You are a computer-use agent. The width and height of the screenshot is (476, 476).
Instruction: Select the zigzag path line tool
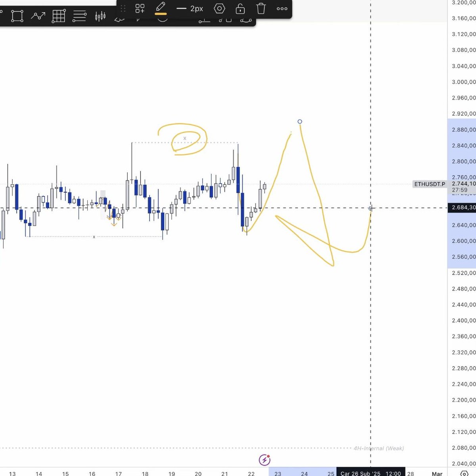click(38, 16)
